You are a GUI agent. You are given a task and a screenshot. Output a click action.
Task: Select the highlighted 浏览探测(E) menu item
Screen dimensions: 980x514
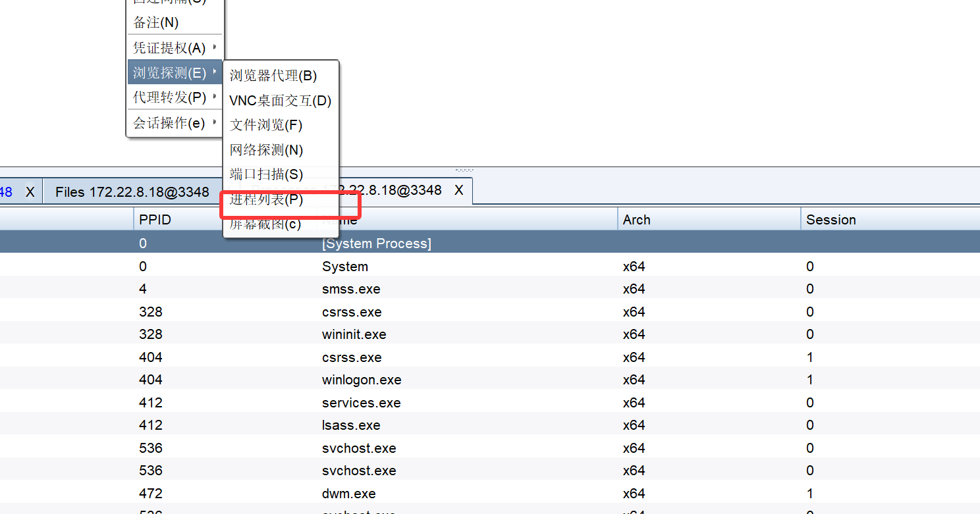click(x=174, y=72)
